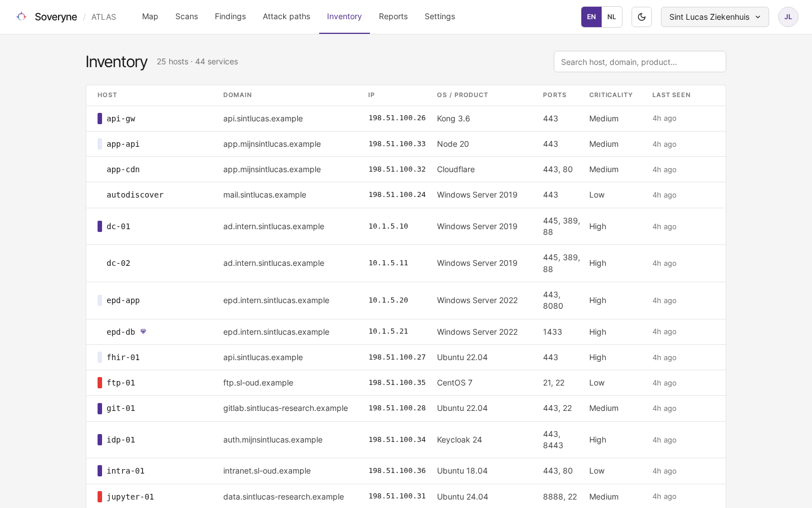Toggle dark mode with the moon icon
Screen dimensions: 812x508
point(642,17)
